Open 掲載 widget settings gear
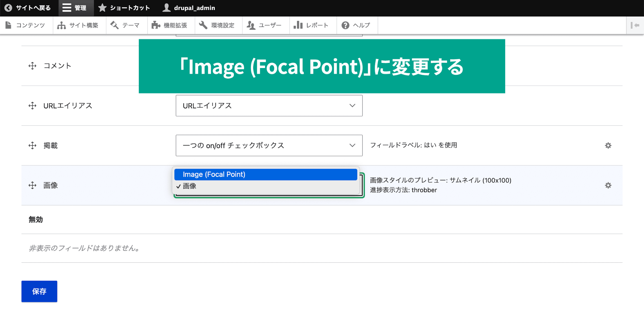This screenshot has height=336, width=644. pyautogui.click(x=608, y=145)
